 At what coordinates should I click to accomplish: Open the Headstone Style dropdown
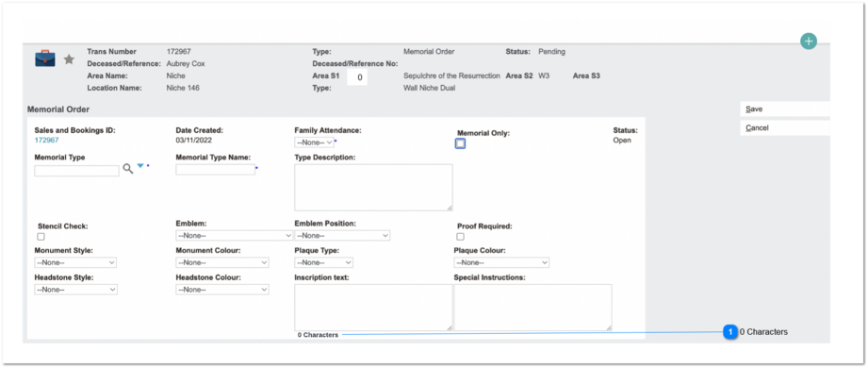[75, 290]
